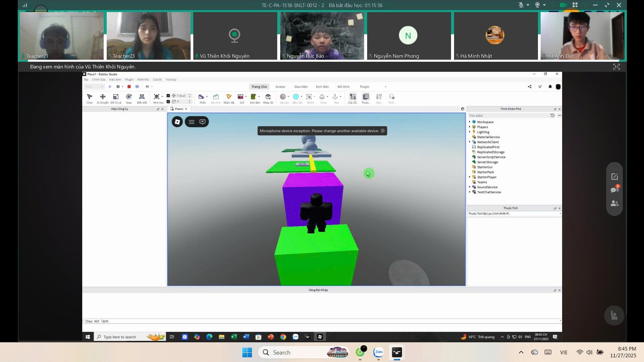The width and height of the screenshot is (644, 362).
Task: Insert a part with Phần icon
Action: (201, 98)
